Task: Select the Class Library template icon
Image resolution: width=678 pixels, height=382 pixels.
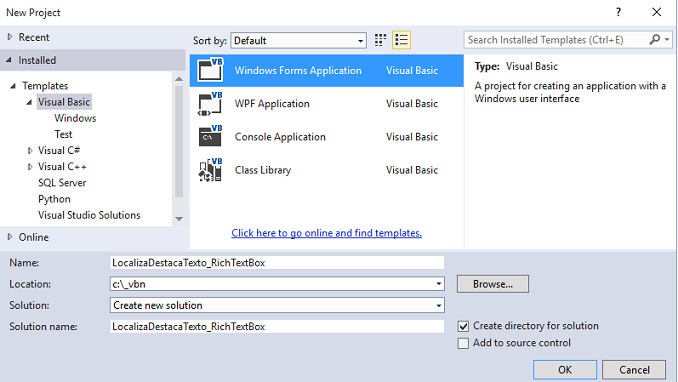Action: point(210,170)
